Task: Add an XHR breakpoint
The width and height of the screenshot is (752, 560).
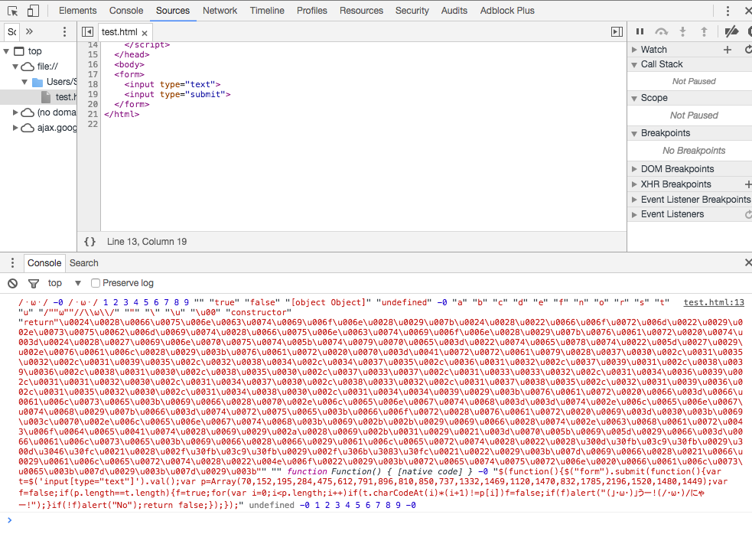Action: coord(747,184)
